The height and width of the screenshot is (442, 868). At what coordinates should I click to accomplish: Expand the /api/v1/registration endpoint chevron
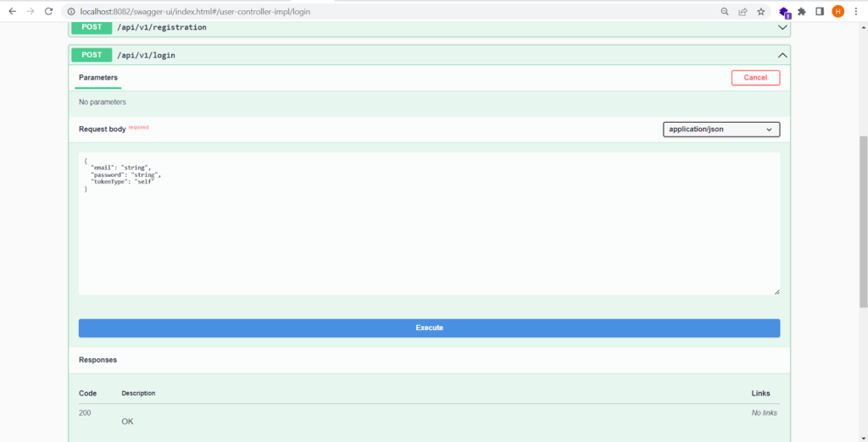(782, 27)
